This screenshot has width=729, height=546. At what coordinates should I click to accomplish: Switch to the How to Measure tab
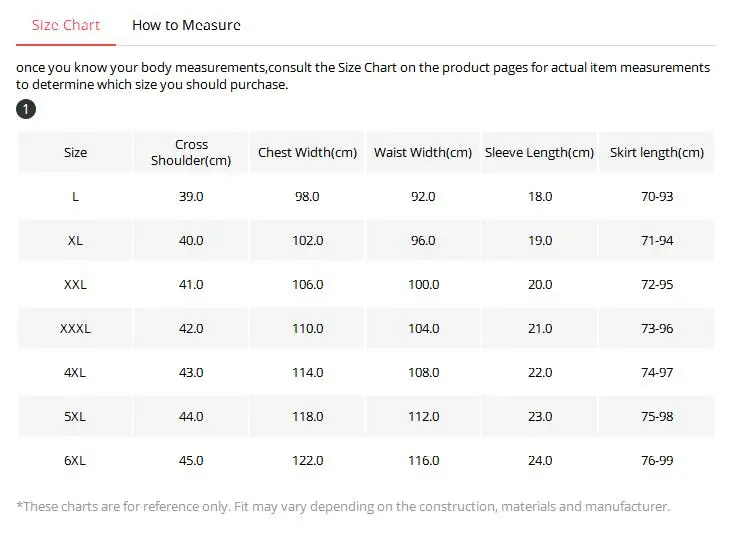click(186, 25)
